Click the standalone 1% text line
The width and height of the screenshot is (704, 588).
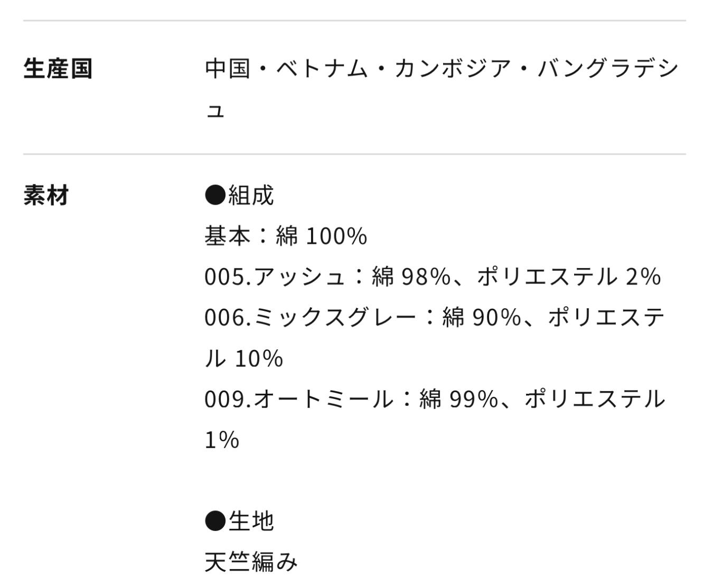[222, 440]
